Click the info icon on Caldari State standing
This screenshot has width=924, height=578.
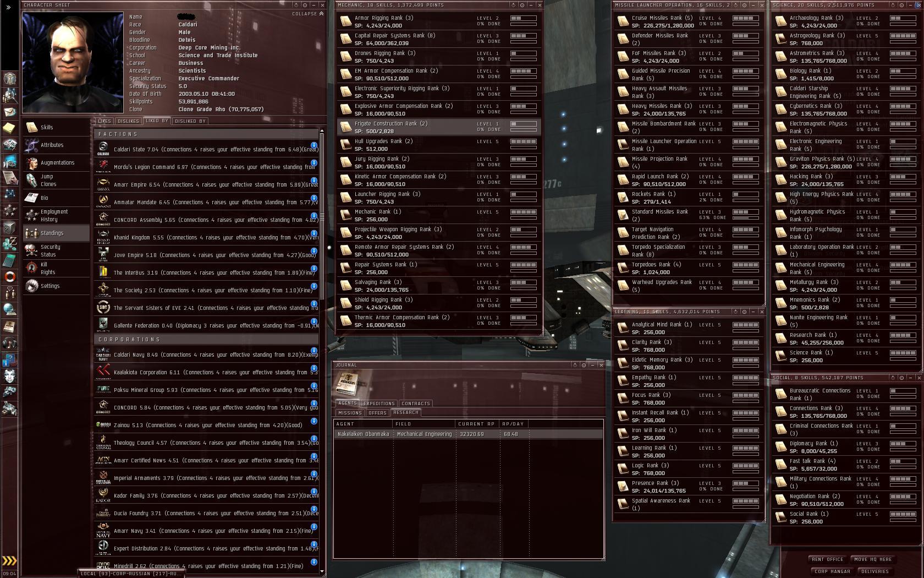313,146
